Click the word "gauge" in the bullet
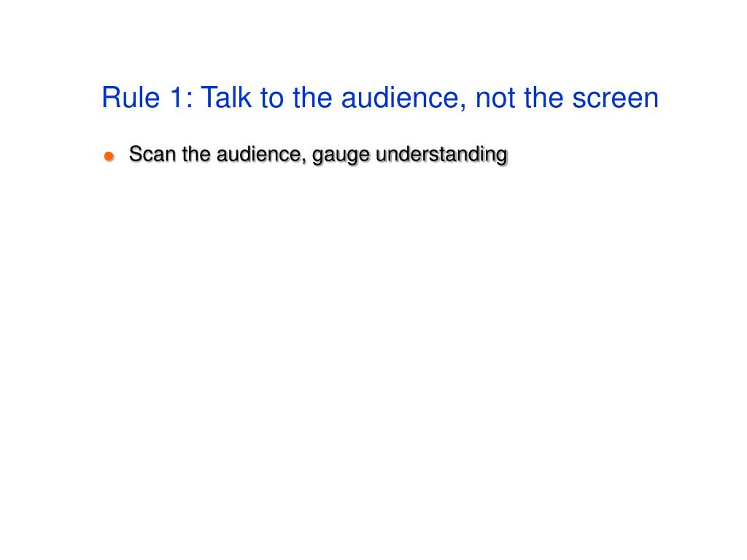Screen dimensions: 747x560 pos(341,157)
